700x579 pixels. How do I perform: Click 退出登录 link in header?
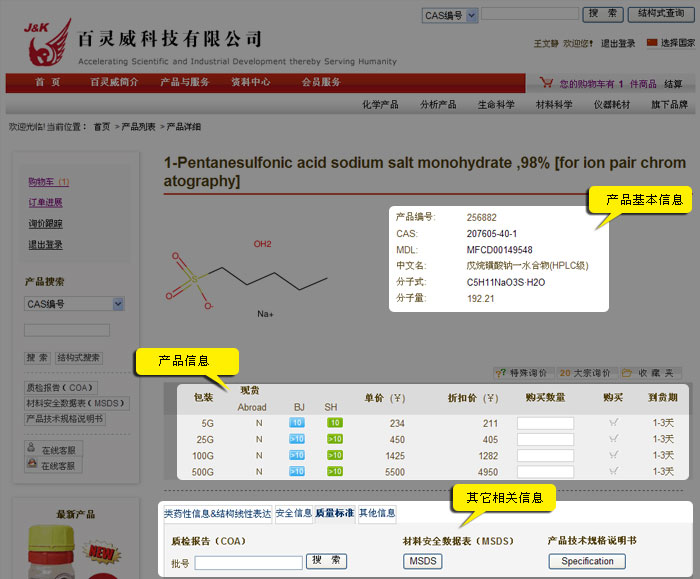pos(618,43)
